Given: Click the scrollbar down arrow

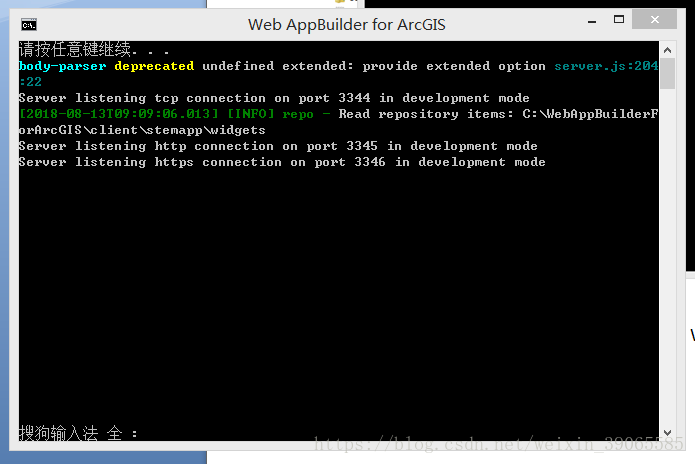Looking at the screenshot, I should 668,433.
